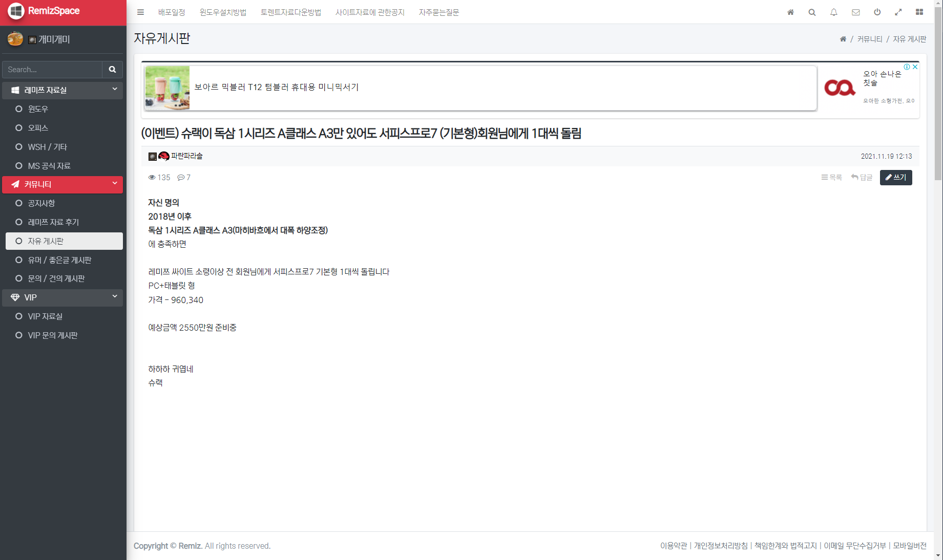Go to the 목록 list link

[831, 178]
